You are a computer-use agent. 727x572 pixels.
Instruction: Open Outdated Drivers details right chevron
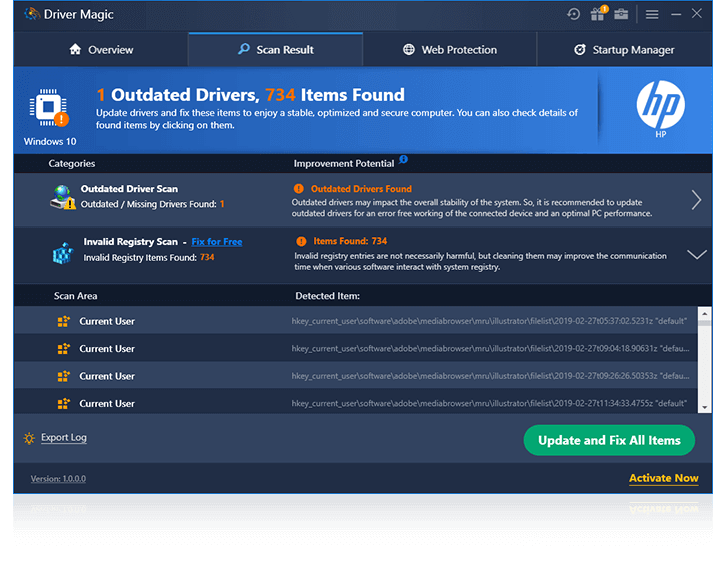point(696,200)
